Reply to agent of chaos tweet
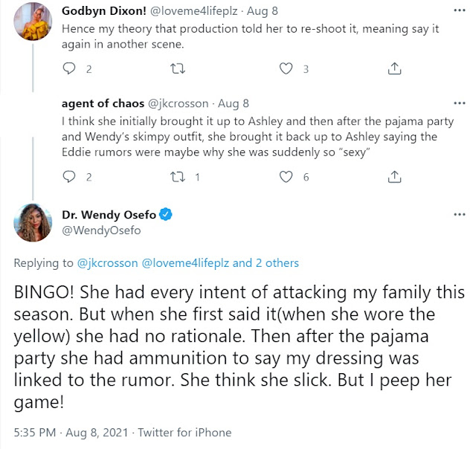The image size is (476, 449). (69, 177)
